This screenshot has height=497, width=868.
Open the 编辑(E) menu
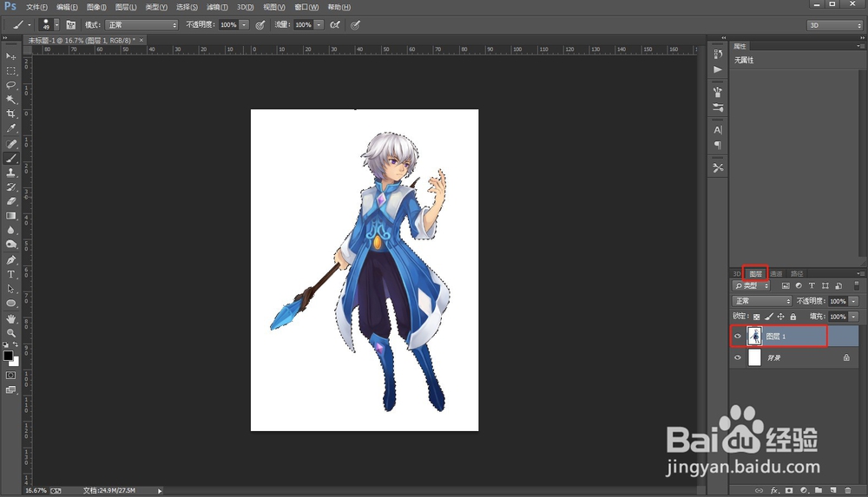tap(67, 7)
